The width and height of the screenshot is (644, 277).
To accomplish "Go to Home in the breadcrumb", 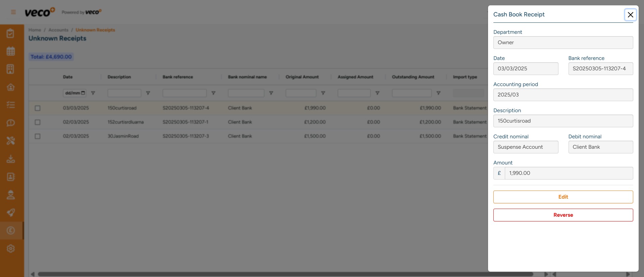I will 35,30.
